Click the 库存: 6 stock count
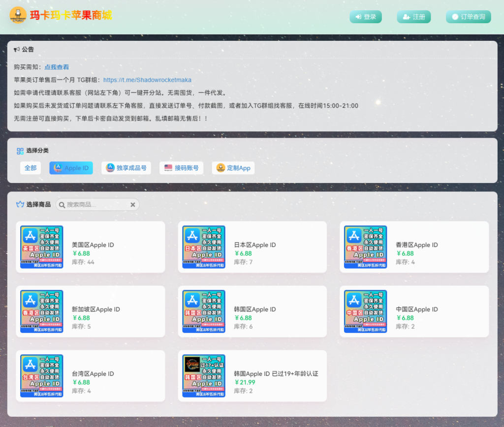The height and width of the screenshot is (427, 504). tap(243, 327)
